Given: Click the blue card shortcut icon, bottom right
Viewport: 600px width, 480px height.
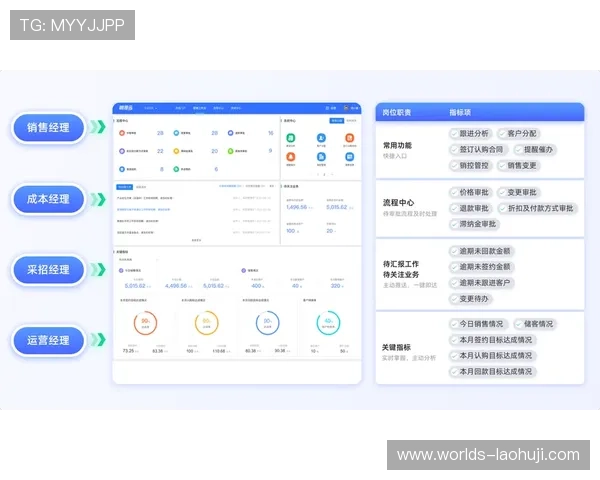Looking at the screenshot, I should click(x=349, y=157).
